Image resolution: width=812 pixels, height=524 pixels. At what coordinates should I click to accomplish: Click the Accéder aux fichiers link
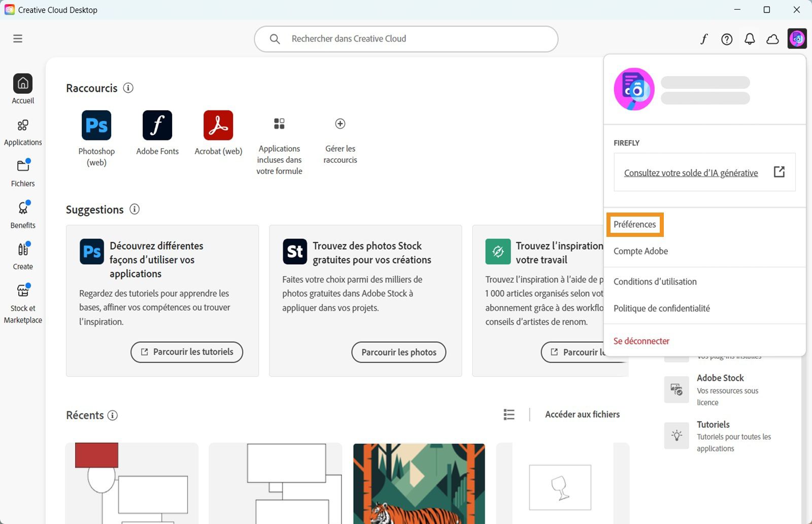[583, 414]
